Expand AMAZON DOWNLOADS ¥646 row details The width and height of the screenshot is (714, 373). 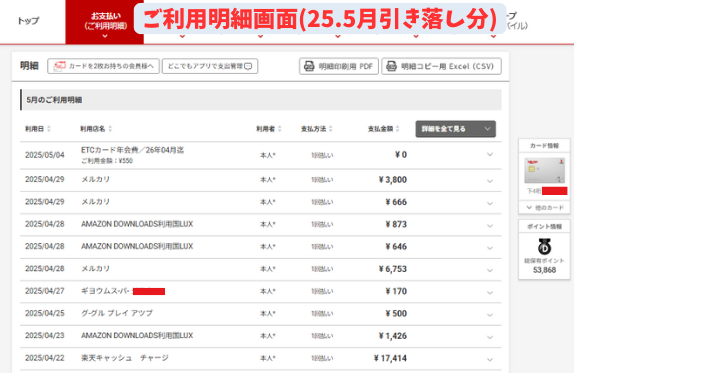[x=490, y=248]
